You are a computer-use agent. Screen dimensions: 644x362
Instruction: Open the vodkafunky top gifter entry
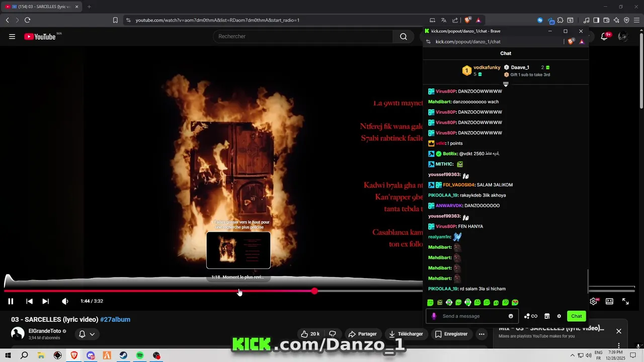pos(481,70)
